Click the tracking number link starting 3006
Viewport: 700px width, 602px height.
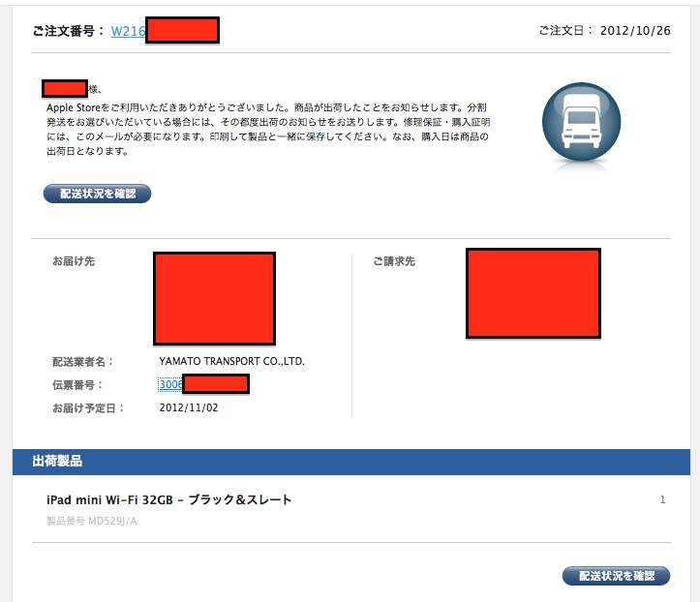click(170, 384)
